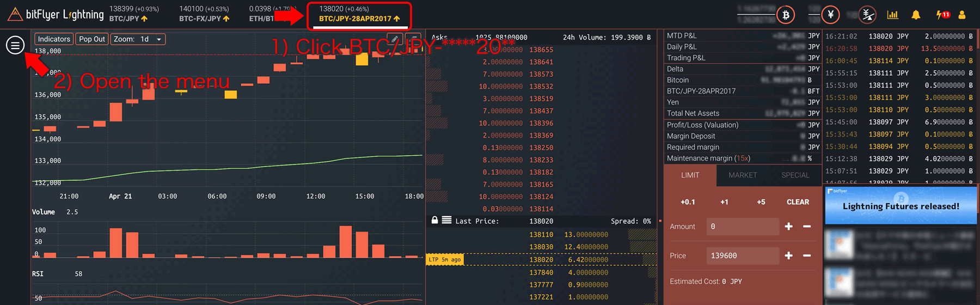
Task: Click the Bitcoin balance icon
Action: (786, 15)
